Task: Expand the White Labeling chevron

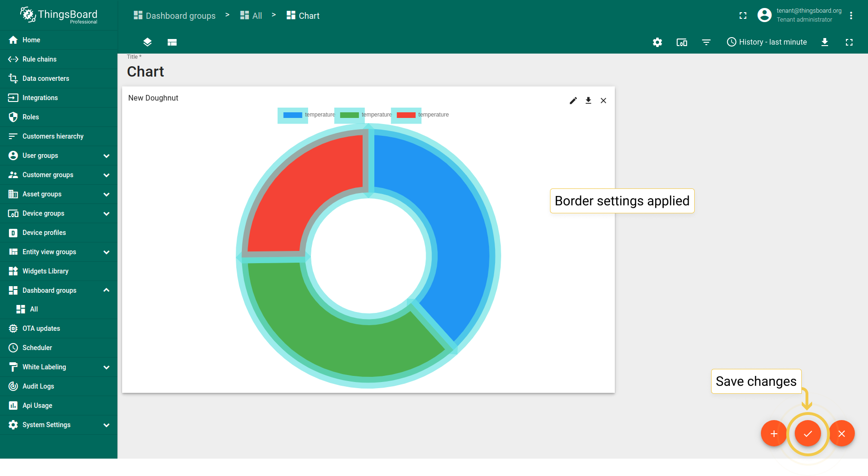Action: (107, 367)
